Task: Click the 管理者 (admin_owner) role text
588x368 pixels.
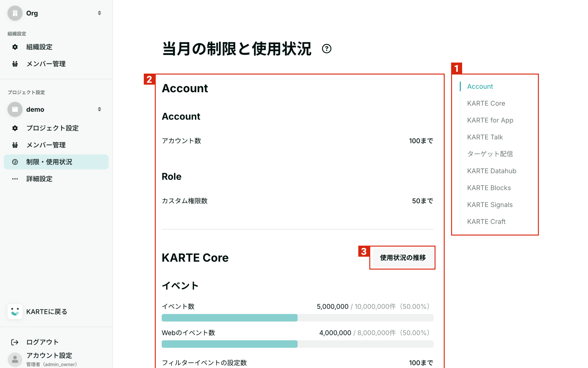Action: click(51, 364)
